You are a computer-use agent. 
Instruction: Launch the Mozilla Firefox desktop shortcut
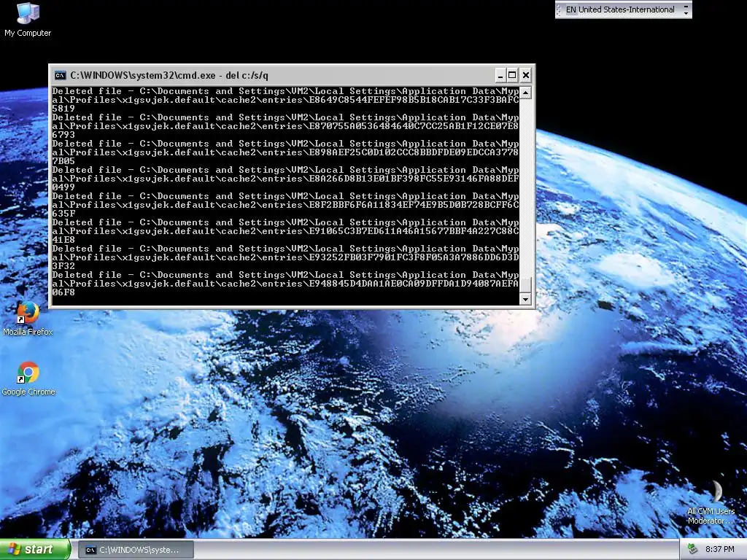pos(28,318)
